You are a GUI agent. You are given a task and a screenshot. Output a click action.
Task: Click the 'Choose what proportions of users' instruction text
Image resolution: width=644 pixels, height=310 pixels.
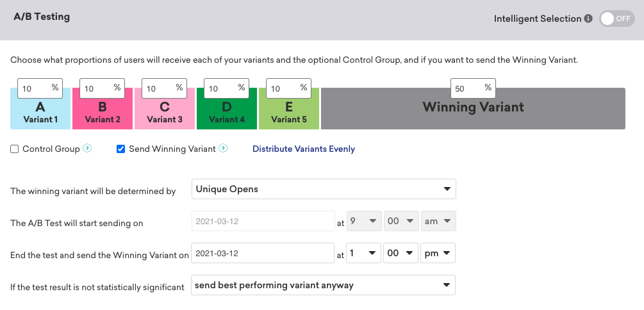pyautogui.click(x=294, y=60)
